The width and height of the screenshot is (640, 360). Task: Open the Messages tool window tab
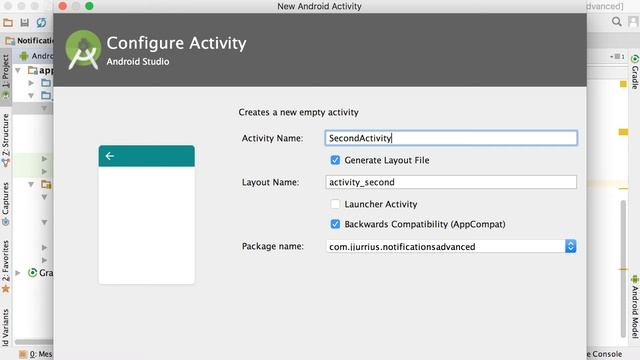36,354
